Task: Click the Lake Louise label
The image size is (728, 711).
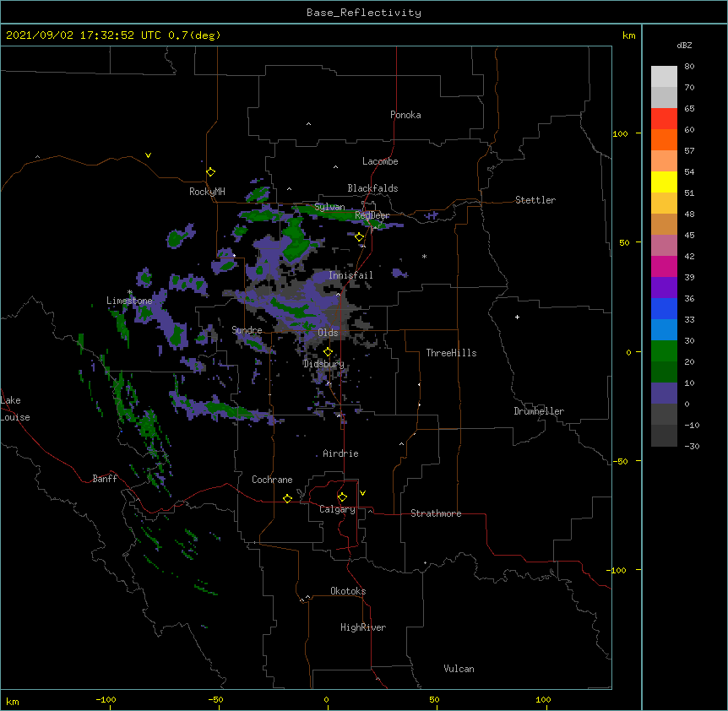Action: (x=15, y=409)
